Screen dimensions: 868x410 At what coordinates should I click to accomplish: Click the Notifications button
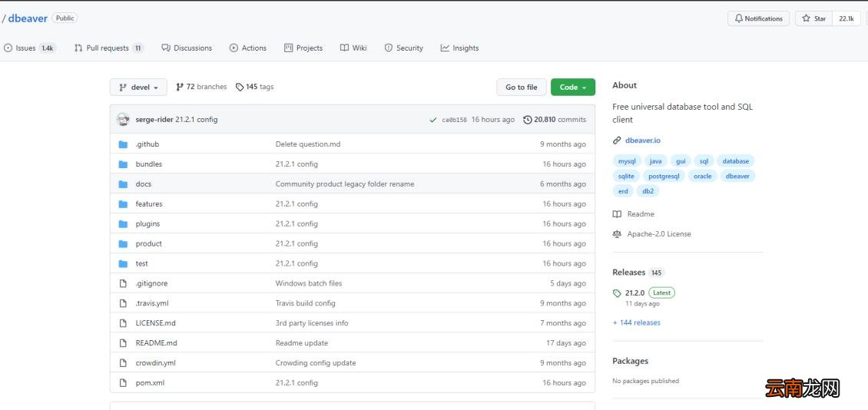[x=758, y=18]
